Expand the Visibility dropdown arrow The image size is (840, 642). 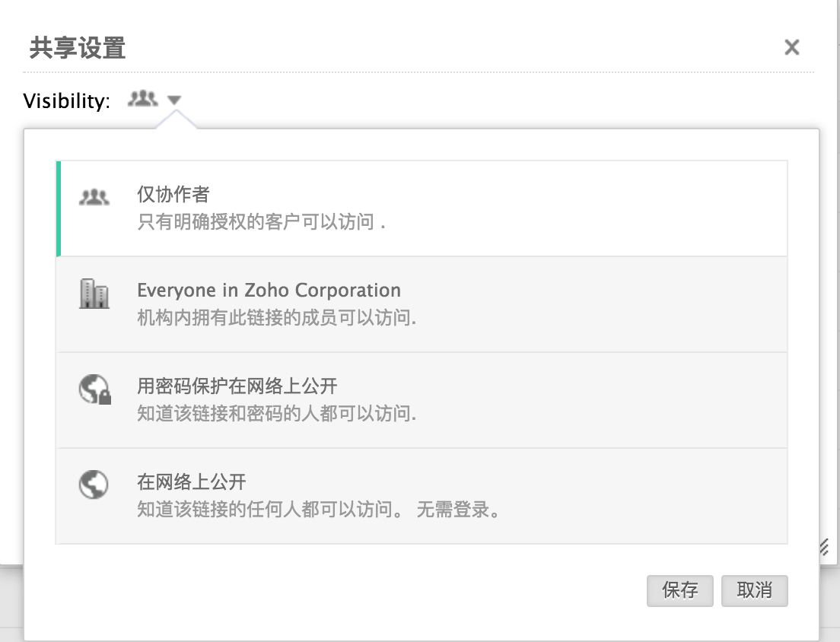pyautogui.click(x=174, y=100)
